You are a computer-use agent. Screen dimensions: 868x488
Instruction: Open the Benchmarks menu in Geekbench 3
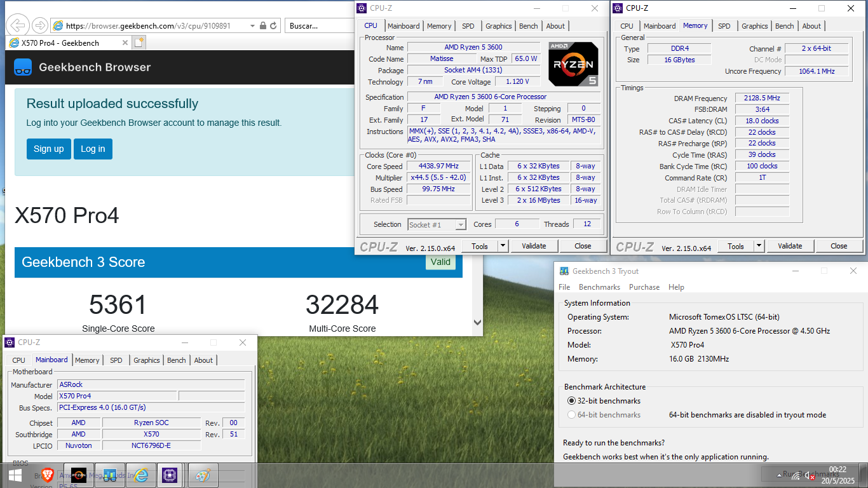599,287
